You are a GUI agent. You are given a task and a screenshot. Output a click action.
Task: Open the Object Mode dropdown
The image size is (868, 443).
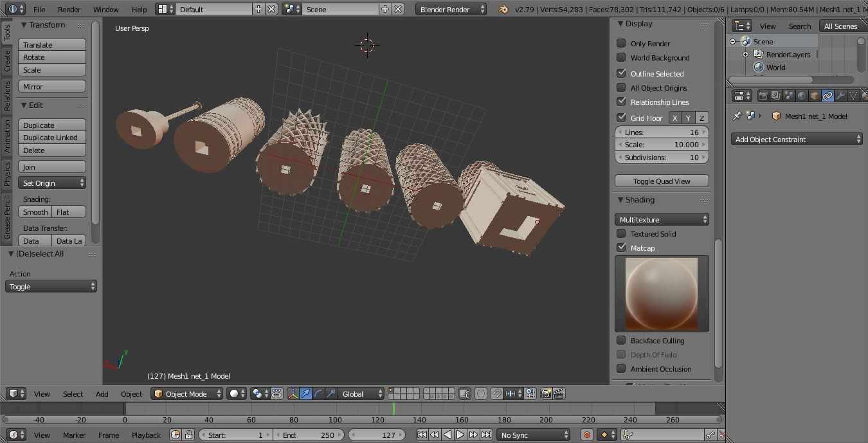pyautogui.click(x=186, y=393)
